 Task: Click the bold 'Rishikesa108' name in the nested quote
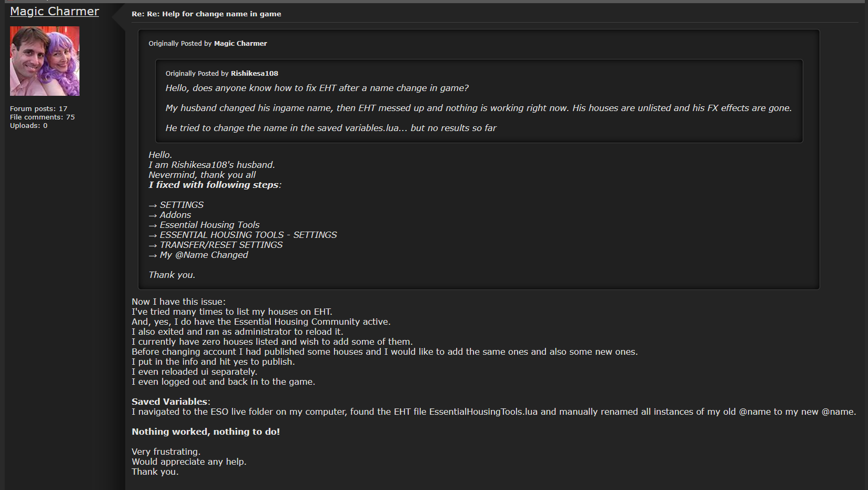tap(254, 74)
